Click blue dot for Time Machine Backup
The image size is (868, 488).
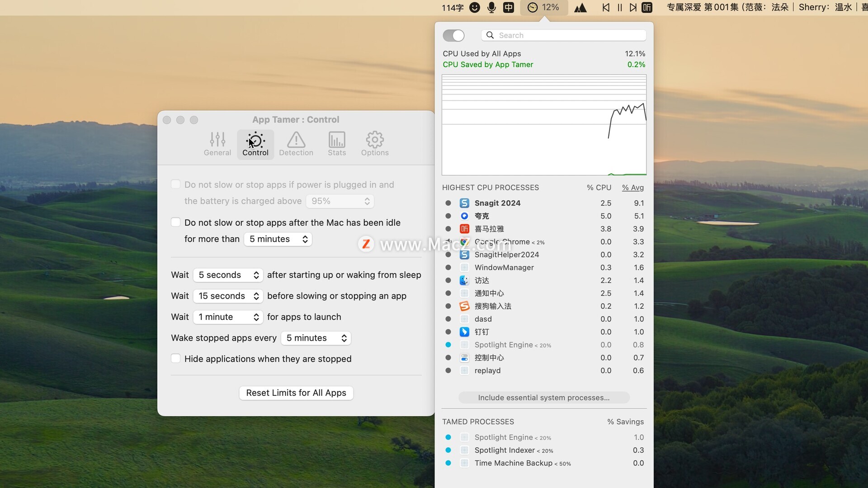[448, 463]
